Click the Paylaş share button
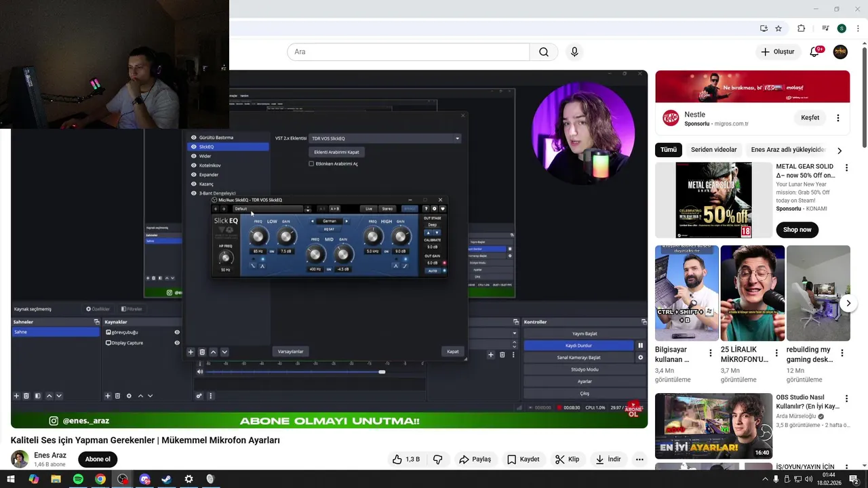Image resolution: width=868 pixels, height=488 pixels. tap(475, 460)
